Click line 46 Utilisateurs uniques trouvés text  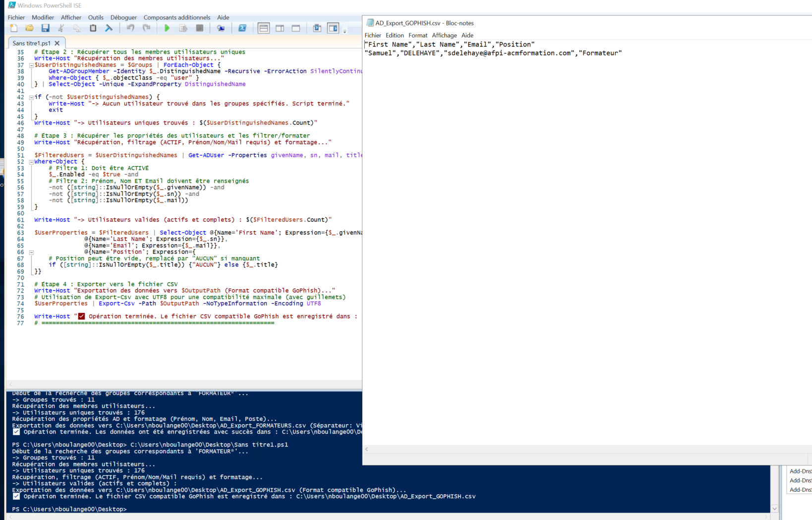point(176,123)
